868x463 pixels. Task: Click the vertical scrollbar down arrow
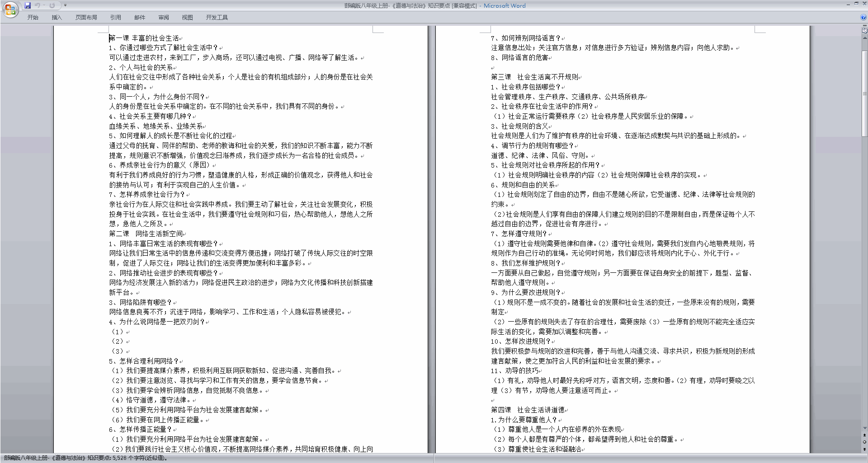pos(864,428)
